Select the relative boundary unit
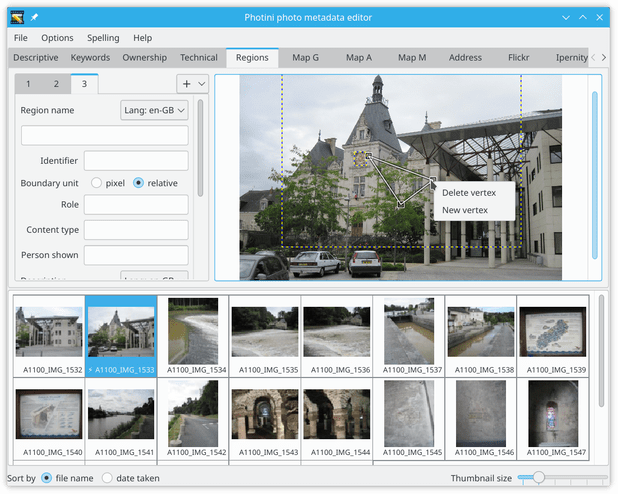Viewport: 618px width, 494px height. pos(138,183)
